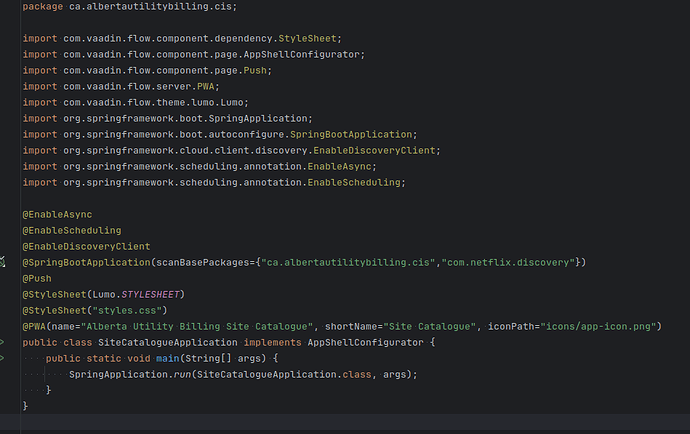Click the @Push annotation

[x=37, y=279]
